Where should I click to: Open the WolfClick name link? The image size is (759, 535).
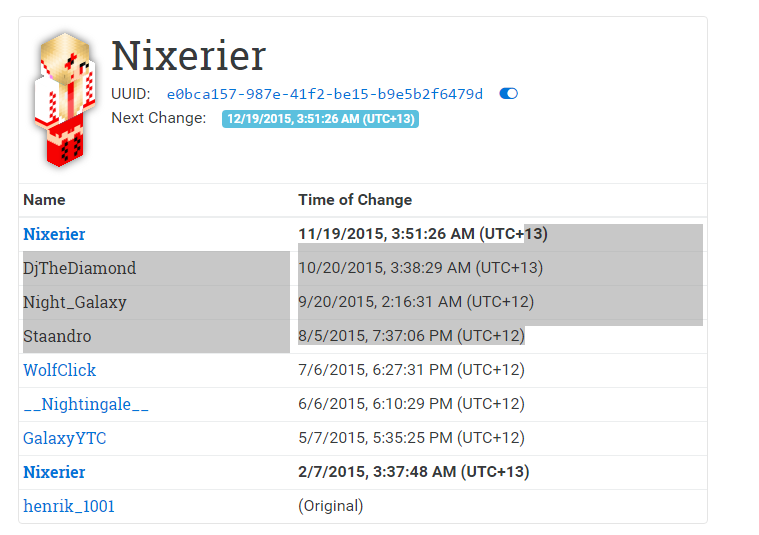pos(60,370)
